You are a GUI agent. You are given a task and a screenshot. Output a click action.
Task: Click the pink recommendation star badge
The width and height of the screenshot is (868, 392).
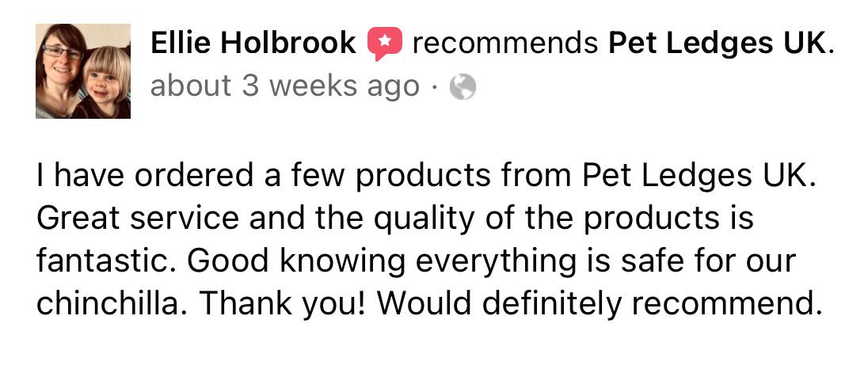click(x=385, y=44)
